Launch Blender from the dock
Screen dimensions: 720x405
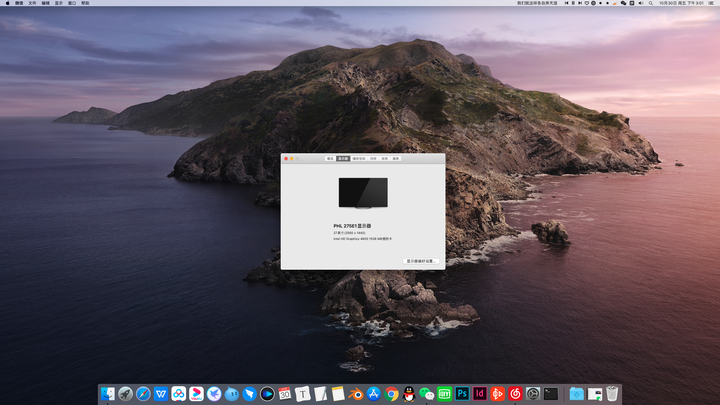coord(355,394)
